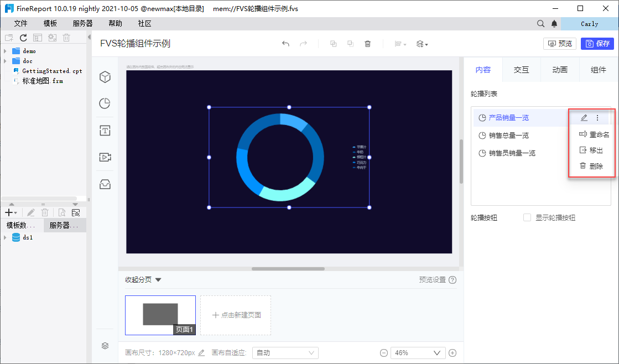Click the search magnifier icon
This screenshot has height=364, width=619.
[541, 24]
